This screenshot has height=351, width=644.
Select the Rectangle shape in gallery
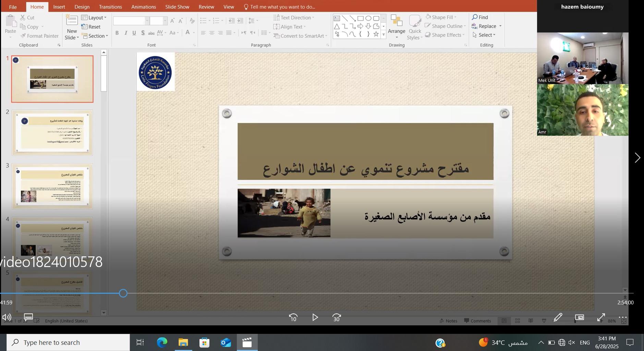tap(361, 18)
